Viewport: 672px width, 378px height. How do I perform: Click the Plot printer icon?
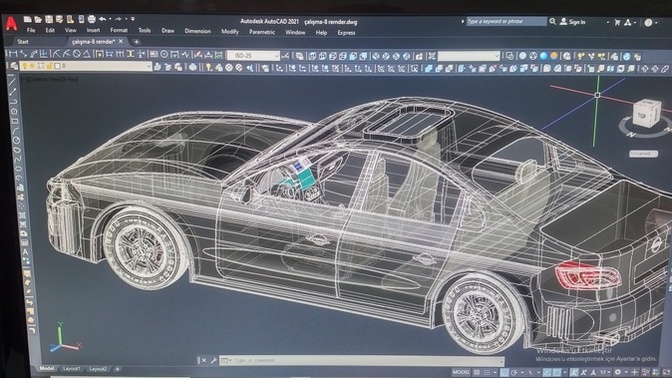coord(91,19)
